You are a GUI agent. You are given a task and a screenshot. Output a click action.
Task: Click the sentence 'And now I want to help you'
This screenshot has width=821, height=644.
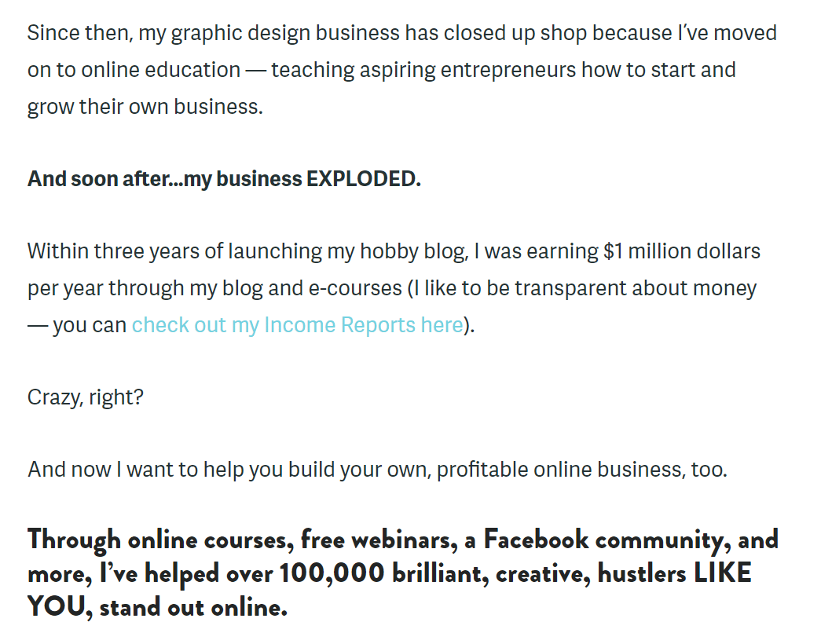click(378, 470)
